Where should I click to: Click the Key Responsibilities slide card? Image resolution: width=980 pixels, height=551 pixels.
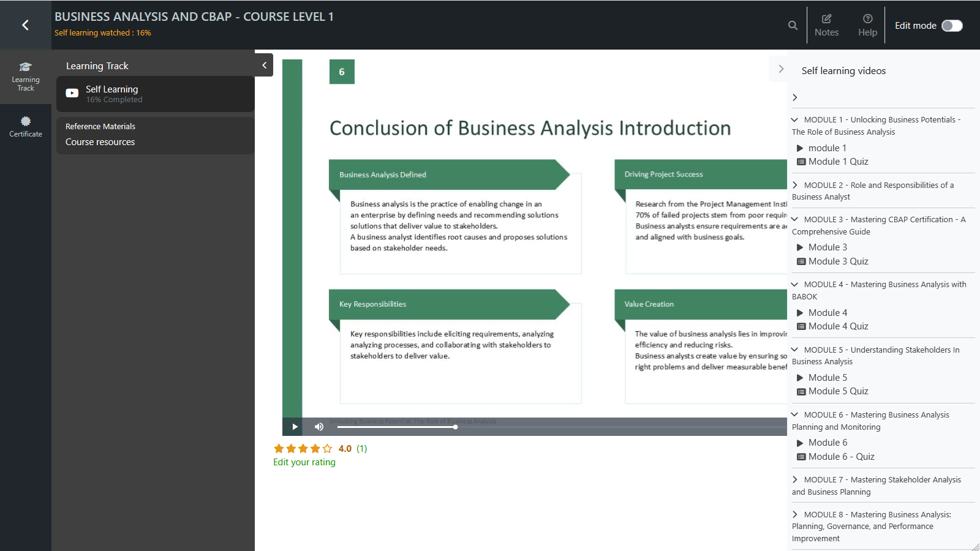tap(455, 347)
